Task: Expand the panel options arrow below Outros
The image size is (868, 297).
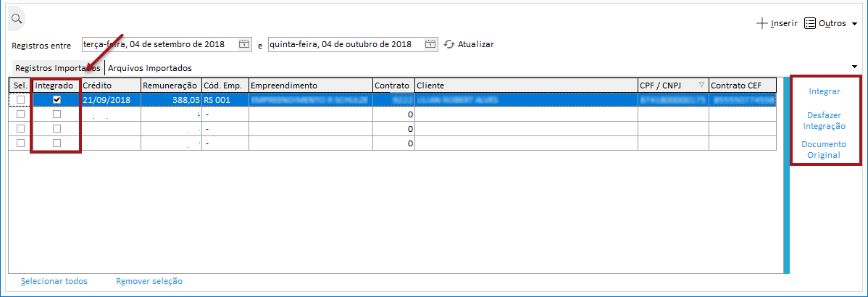Action: pyautogui.click(x=855, y=67)
